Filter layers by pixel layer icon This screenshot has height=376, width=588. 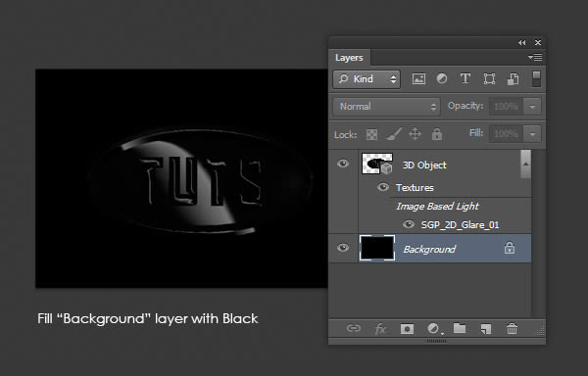coord(418,79)
